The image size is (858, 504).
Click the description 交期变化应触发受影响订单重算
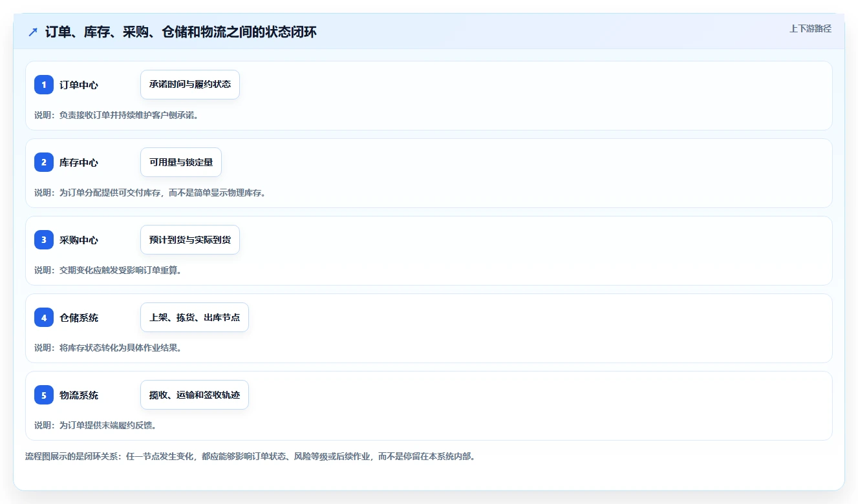108,270
